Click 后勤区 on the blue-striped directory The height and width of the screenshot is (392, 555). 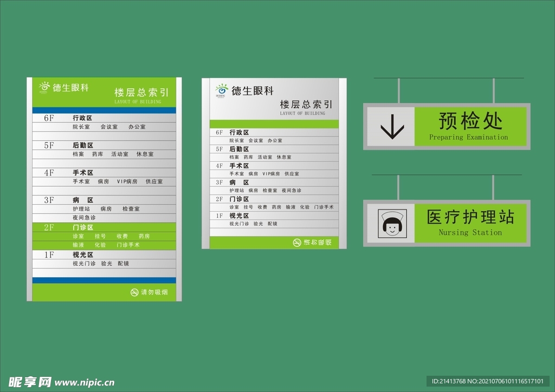(x=83, y=145)
